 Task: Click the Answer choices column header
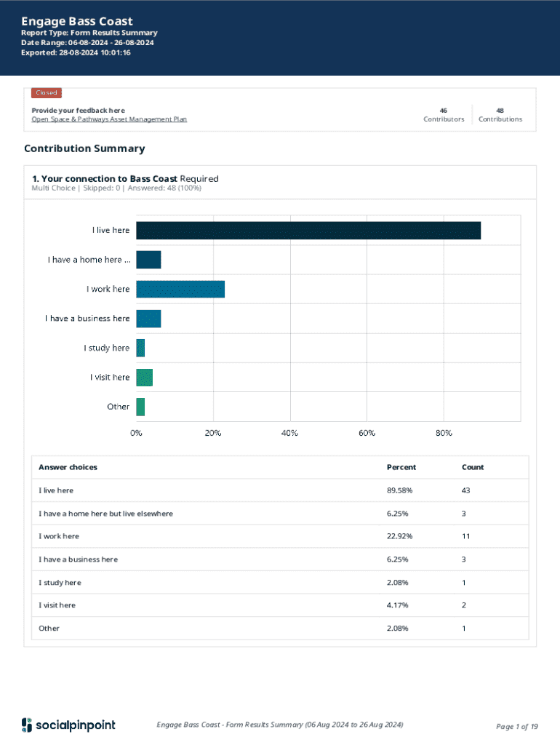(68, 467)
